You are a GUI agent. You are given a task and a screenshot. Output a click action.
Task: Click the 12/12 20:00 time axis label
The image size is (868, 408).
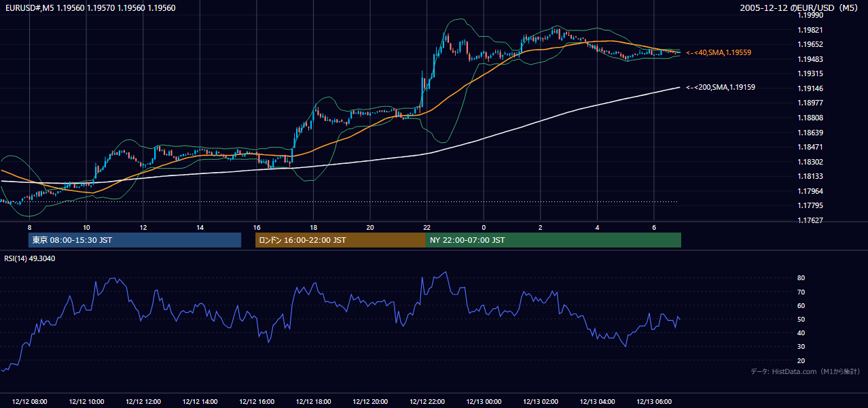[x=369, y=402]
